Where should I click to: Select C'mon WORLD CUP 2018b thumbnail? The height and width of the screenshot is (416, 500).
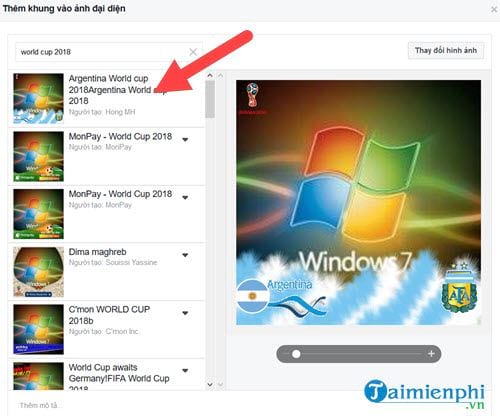point(38,329)
